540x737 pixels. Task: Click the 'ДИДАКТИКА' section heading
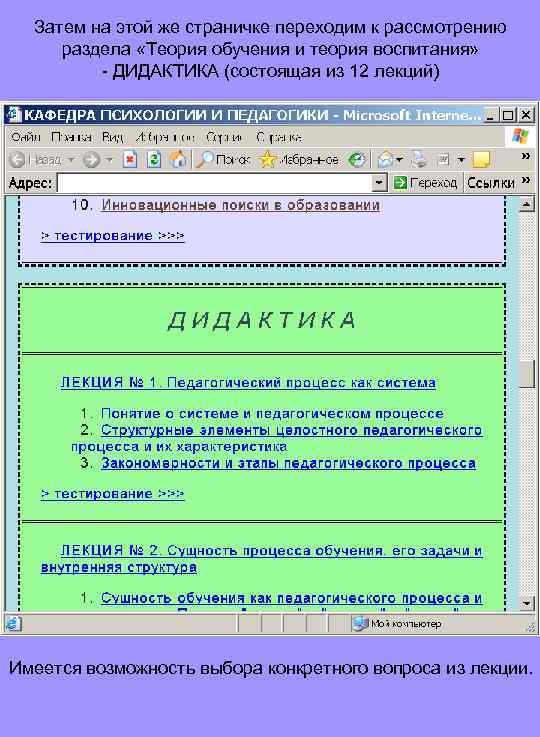coord(262,321)
